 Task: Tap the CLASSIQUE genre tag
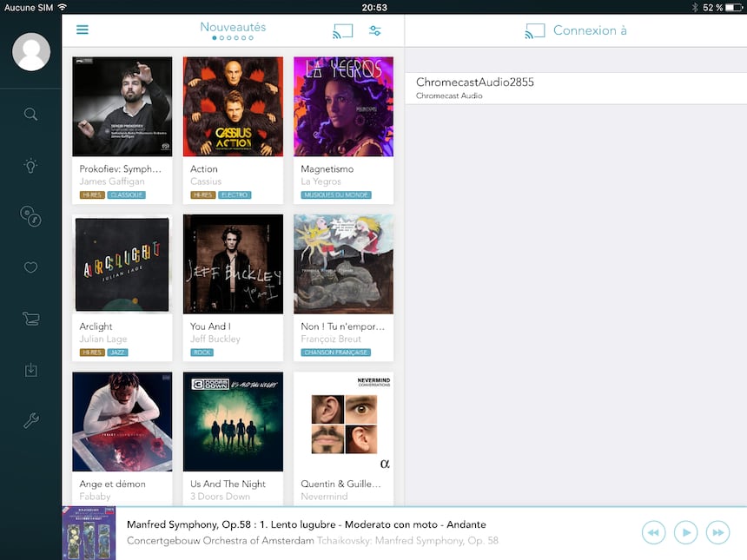(127, 194)
